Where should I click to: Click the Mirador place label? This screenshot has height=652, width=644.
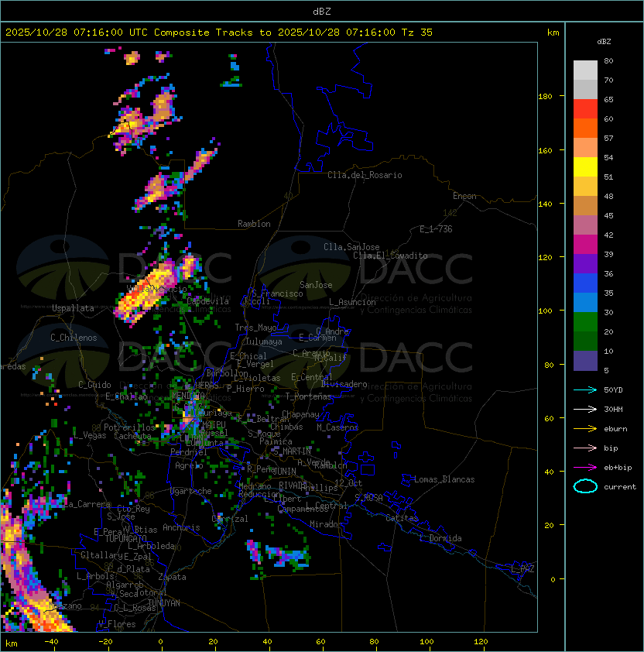pos(326,524)
